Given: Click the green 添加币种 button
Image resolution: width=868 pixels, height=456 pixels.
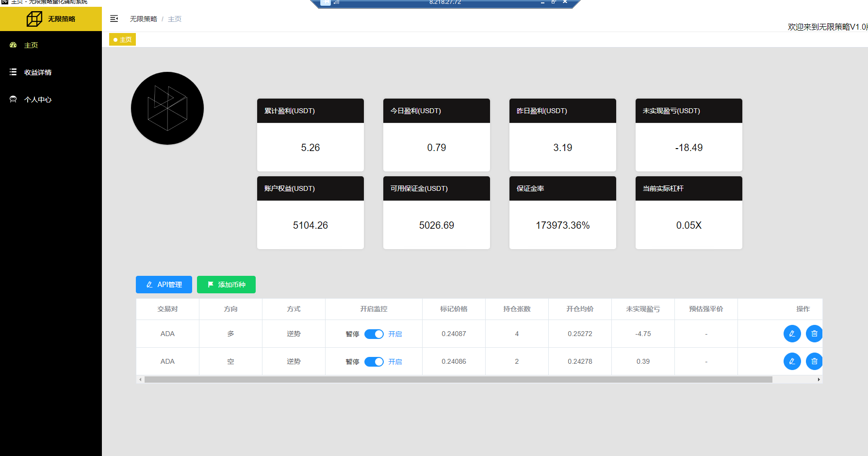Looking at the screenshot, I should point(226,285).
